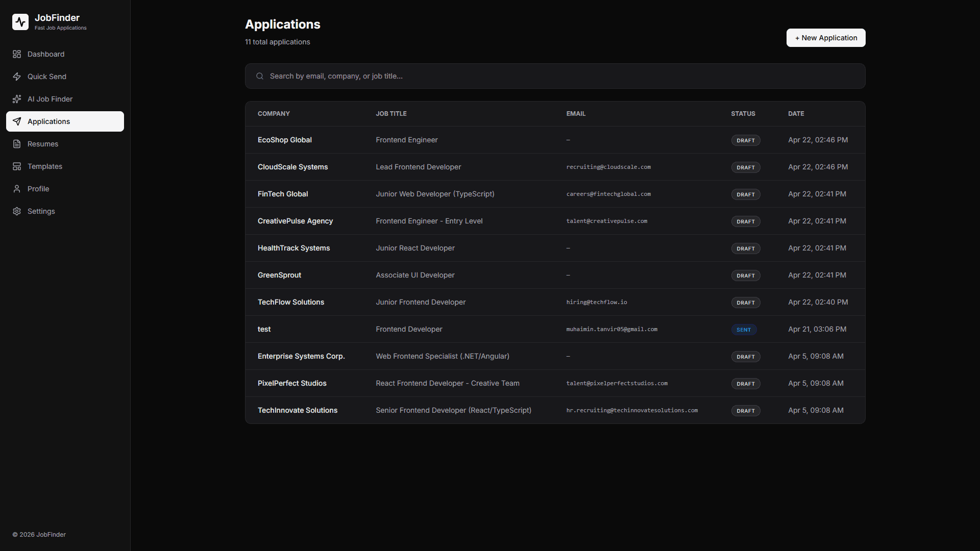
Task: Click the AI Job Finder sparkle icon
Action: (17, 99)
